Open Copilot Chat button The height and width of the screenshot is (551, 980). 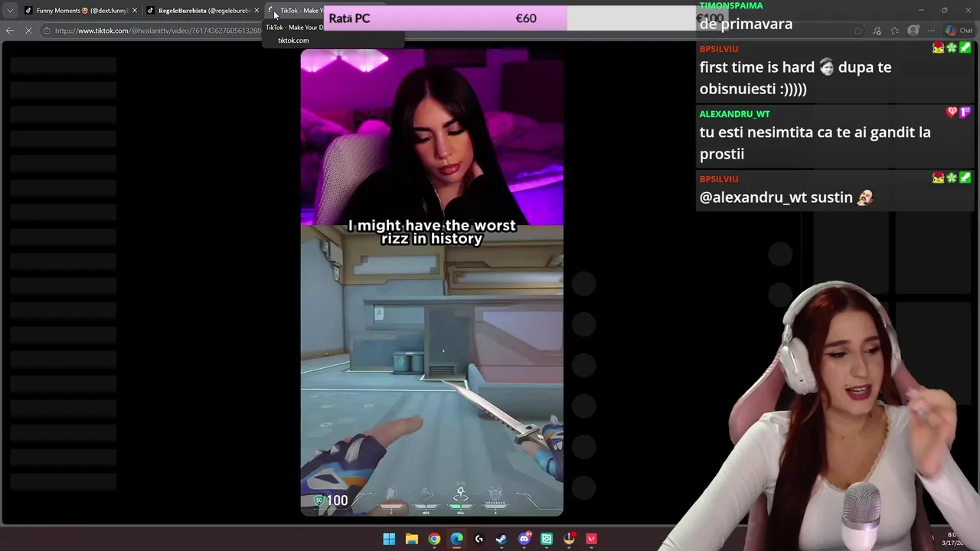[959, 31]
